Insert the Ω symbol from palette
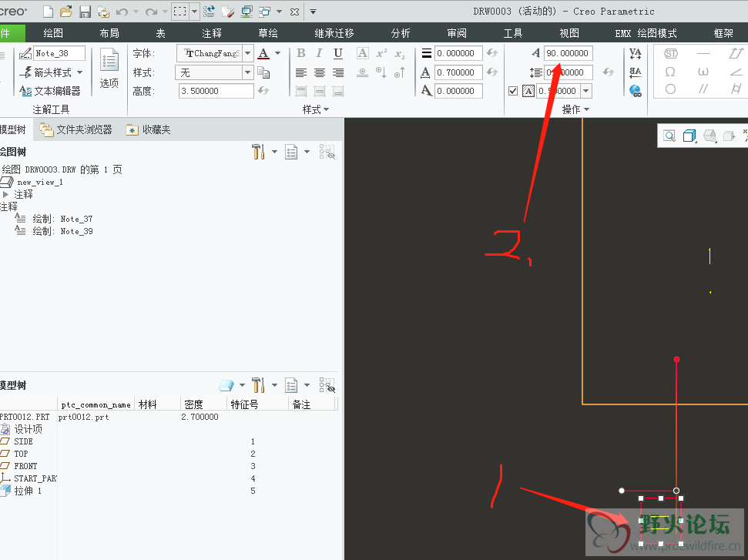Viewport: 748px width, 560px height. (x=670, y=72)
